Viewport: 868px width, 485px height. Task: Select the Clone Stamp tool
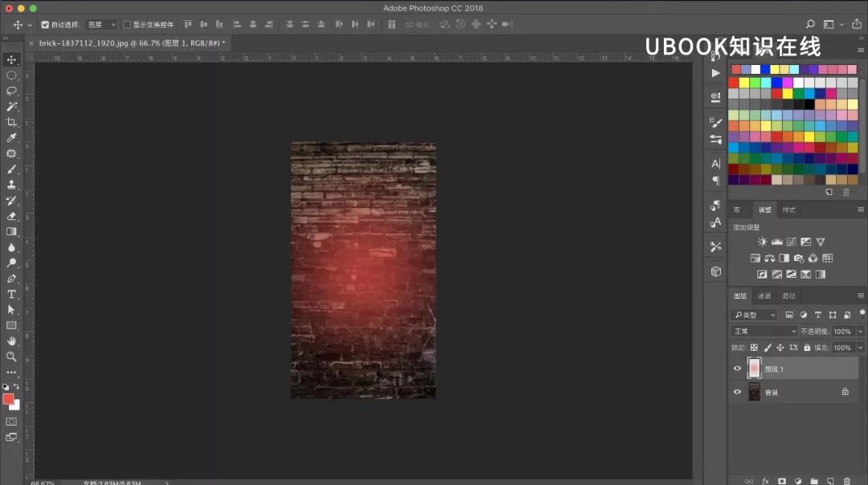[x=11, y=185]
